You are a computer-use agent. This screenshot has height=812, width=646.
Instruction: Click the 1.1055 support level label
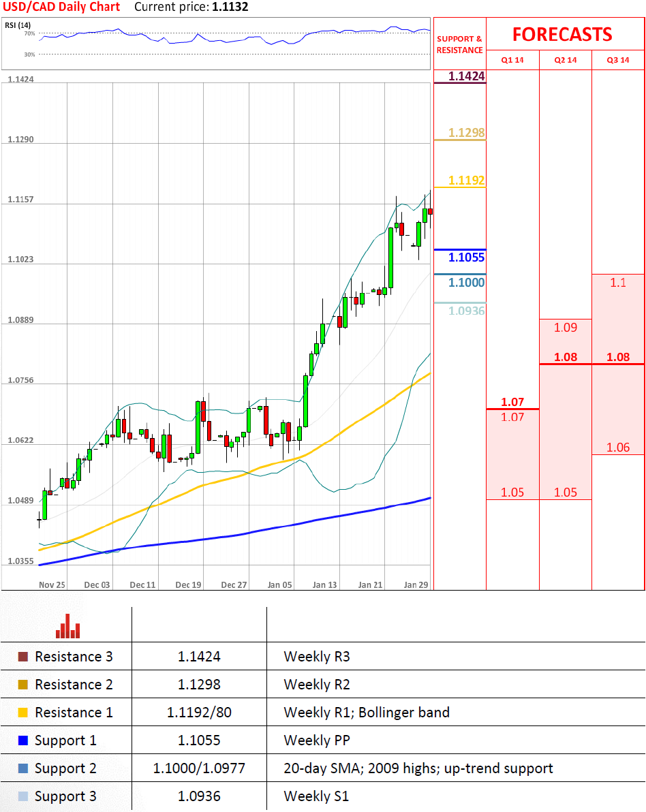467,257
